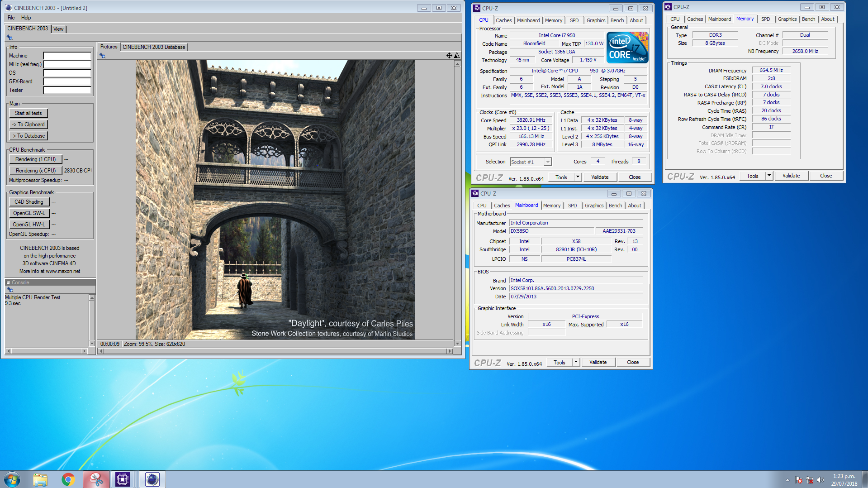Image resolution: width=868 pixels, height=488 pixels.
Task: Click the GFX-Board input field
Action: point(67,81)
